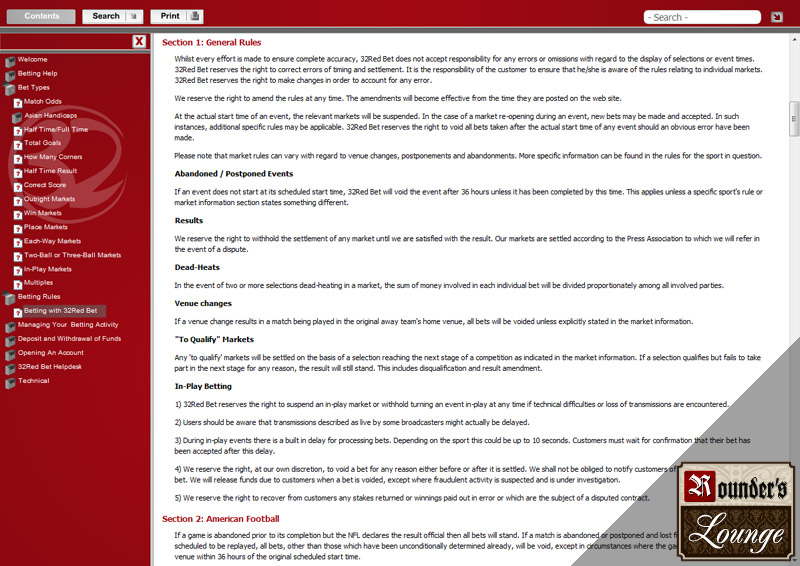Click the page icon beside Multiples
The width and height of the screenshot is (800, 566).
point(17,285)
